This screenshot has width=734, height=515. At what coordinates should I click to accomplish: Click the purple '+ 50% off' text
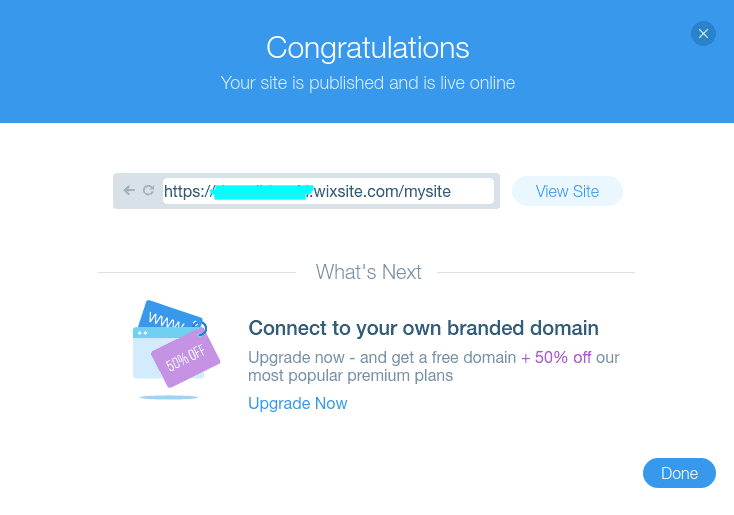pyautogui.click(x=556, y=357)
